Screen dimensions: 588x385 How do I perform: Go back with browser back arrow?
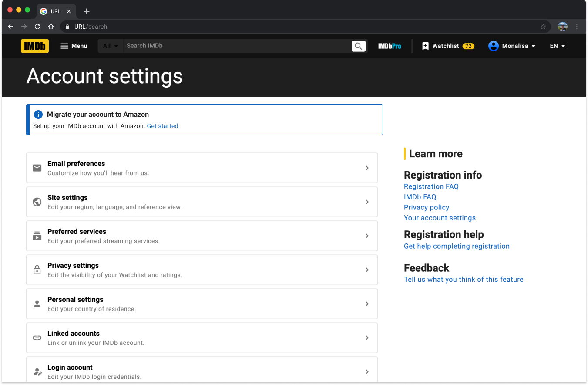[x=10, y=27]
